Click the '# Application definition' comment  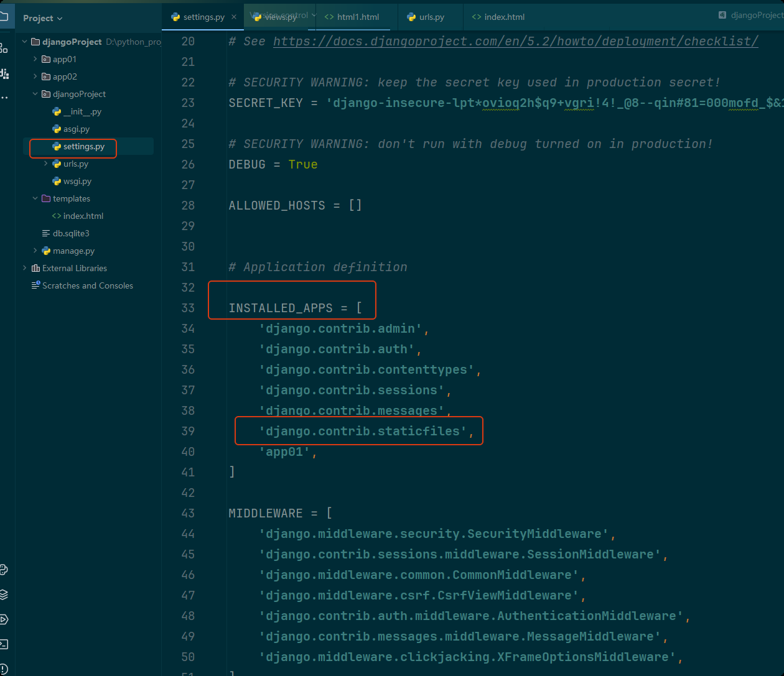(318, 267)
